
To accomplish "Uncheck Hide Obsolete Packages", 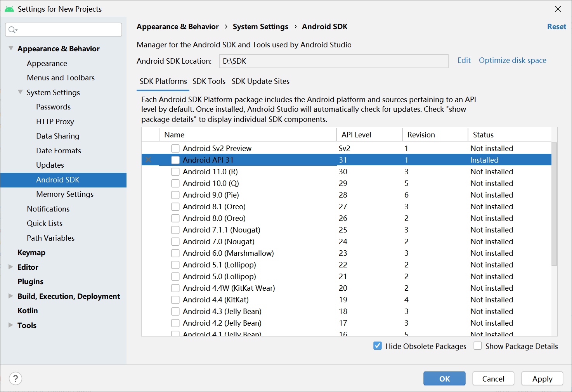I will (x=378, y=346).
